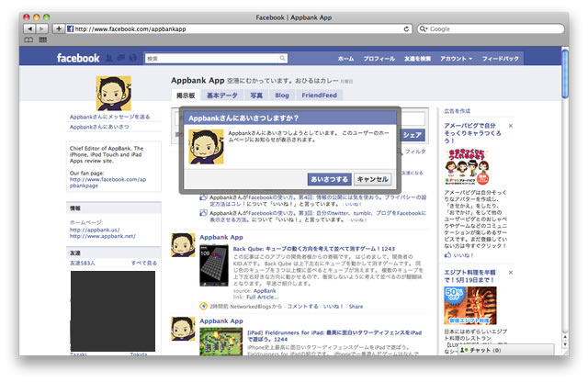Screen dimensions: 588x382
Task: Click the Facebook favicon in the address bar
Action: 70,28
